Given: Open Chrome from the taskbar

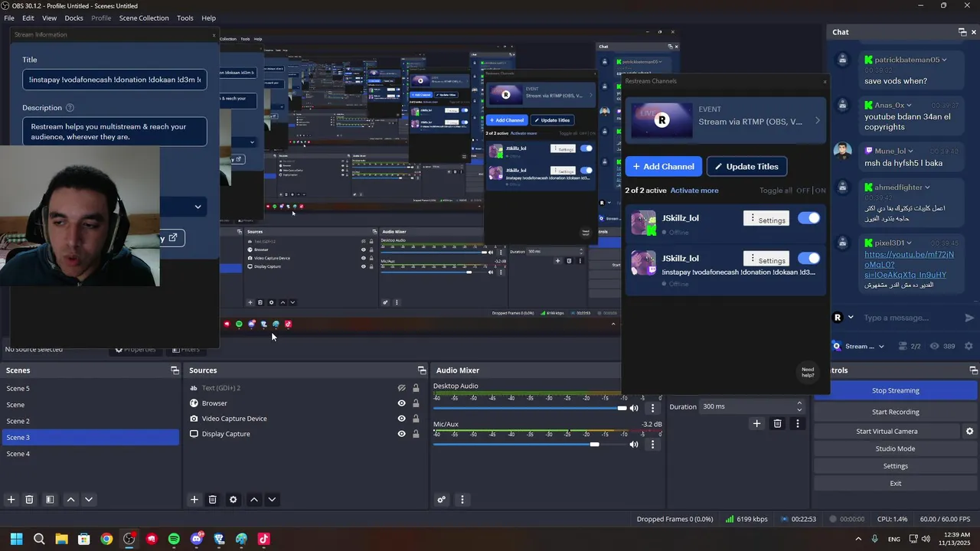Looking at the screenshot, I should [x=106, y=539].
